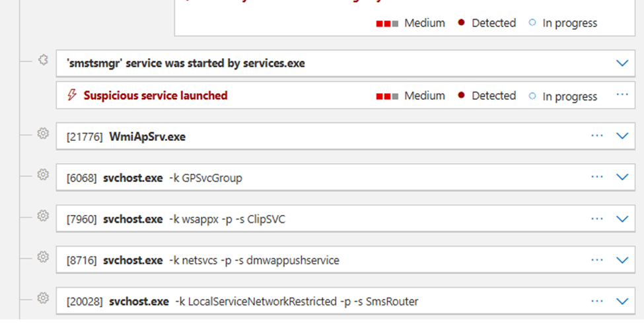Open ellipsis menu for WmiApSrv.exe
Viewport: 644px width, 330px height.
pyautogui.click(x=597, y=136)
